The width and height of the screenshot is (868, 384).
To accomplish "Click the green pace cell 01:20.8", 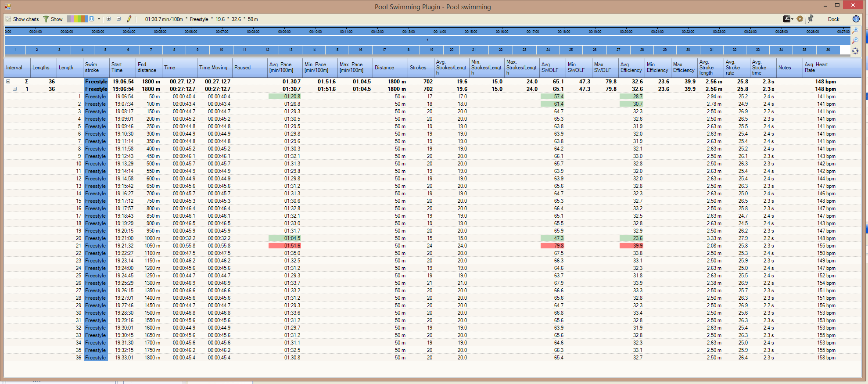I will [x=285, y=97].
